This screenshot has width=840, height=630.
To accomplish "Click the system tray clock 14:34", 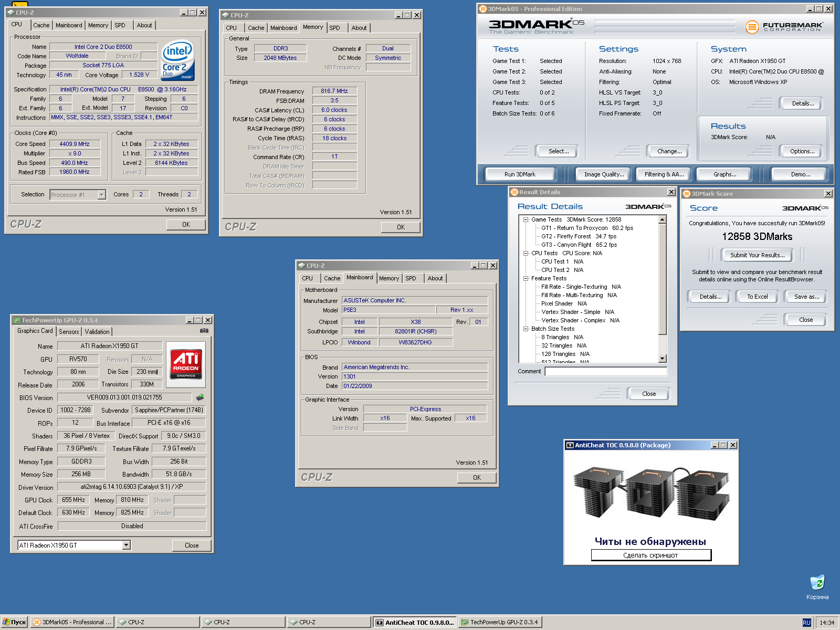I will (x=827, y=623).
